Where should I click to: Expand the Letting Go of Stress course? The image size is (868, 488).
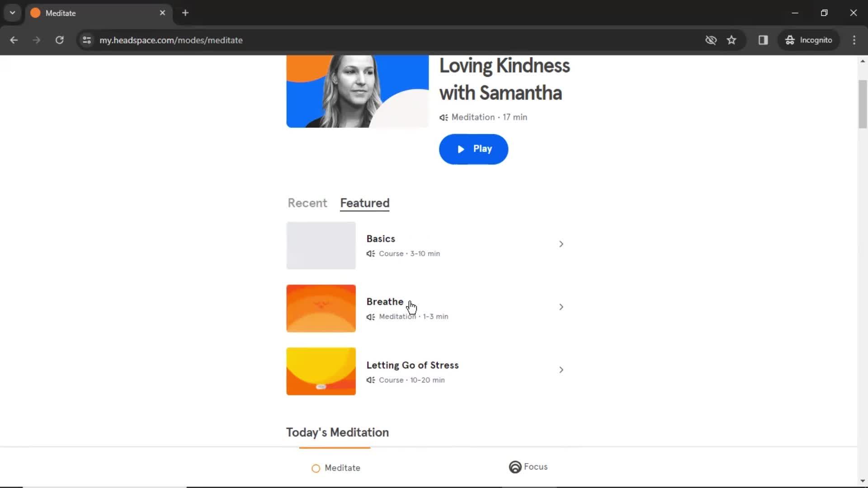pyautogui.click(x=561, y=370)
